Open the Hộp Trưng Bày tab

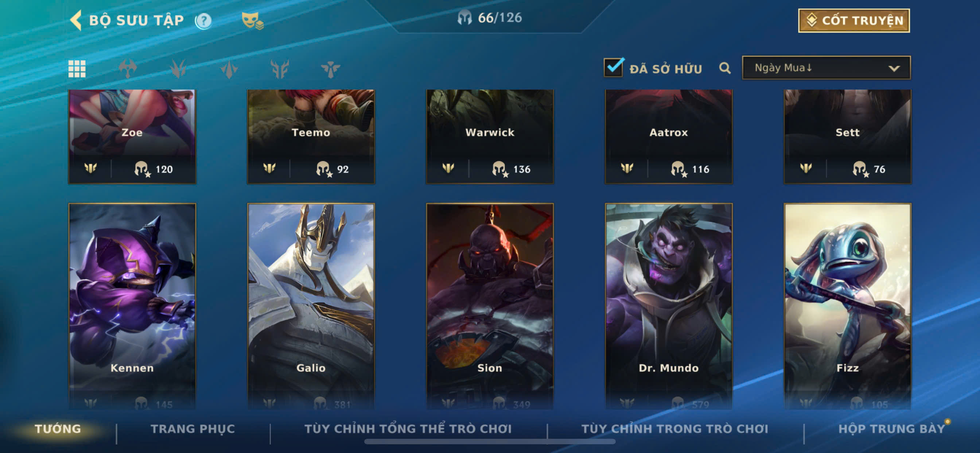pos(891,429)
